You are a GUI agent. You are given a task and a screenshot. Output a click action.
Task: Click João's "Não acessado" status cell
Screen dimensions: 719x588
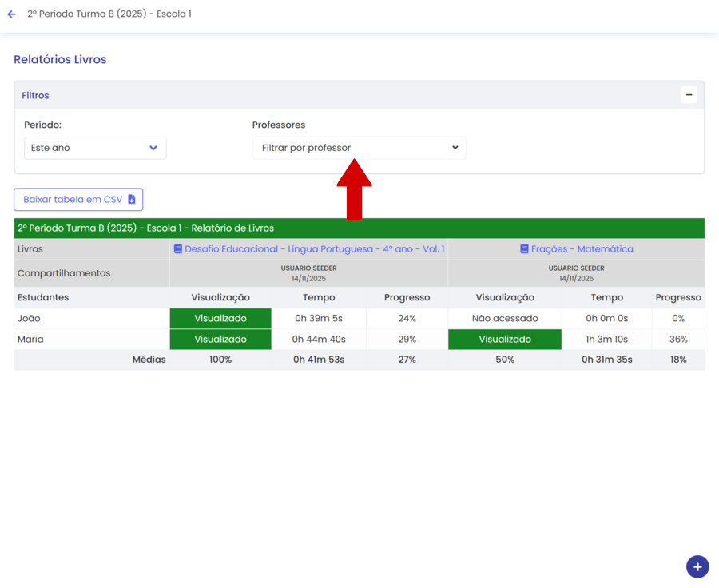tap(504, 319)
